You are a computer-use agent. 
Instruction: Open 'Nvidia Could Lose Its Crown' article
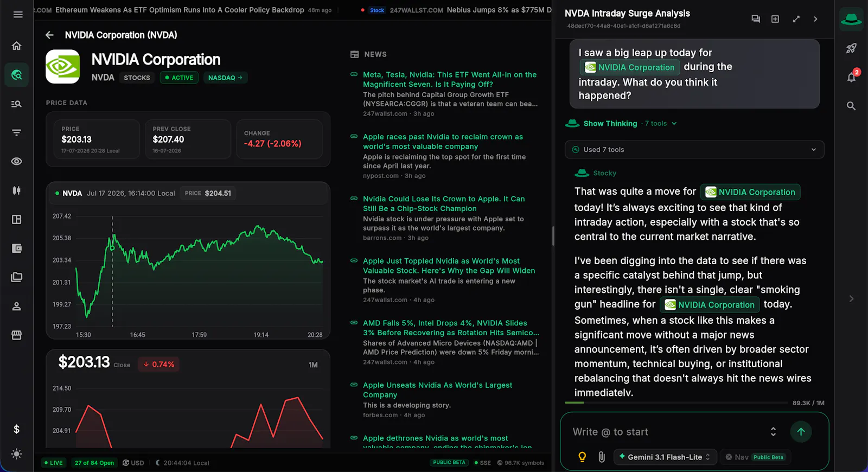[444, 203]
